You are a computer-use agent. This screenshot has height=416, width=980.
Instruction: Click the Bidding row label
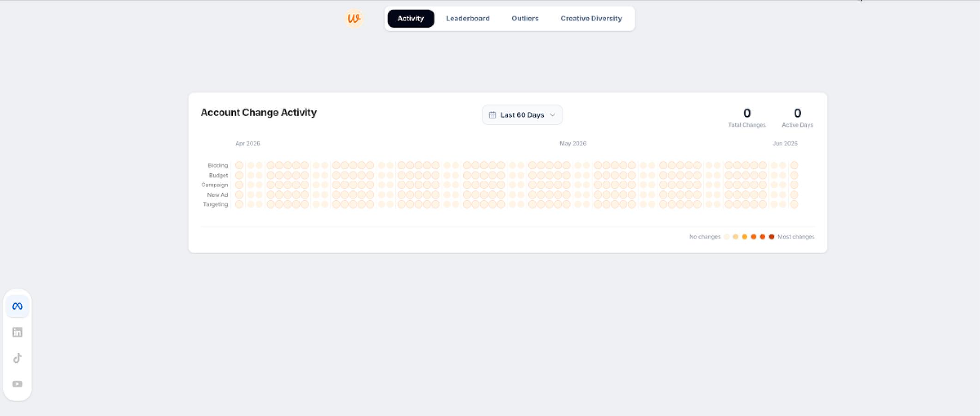pos(218,165)
